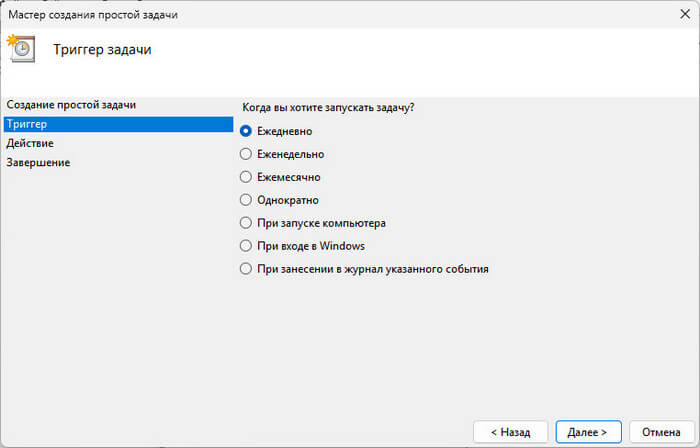Pick the Однократно trigger option

pos(246,200)
